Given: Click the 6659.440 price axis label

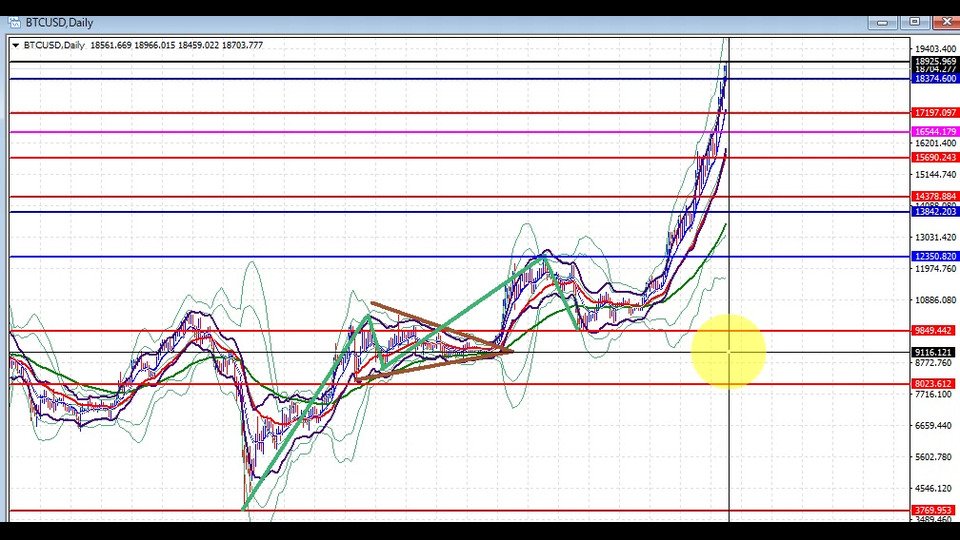Looking at the screenshot, I should tap(933, 426).
